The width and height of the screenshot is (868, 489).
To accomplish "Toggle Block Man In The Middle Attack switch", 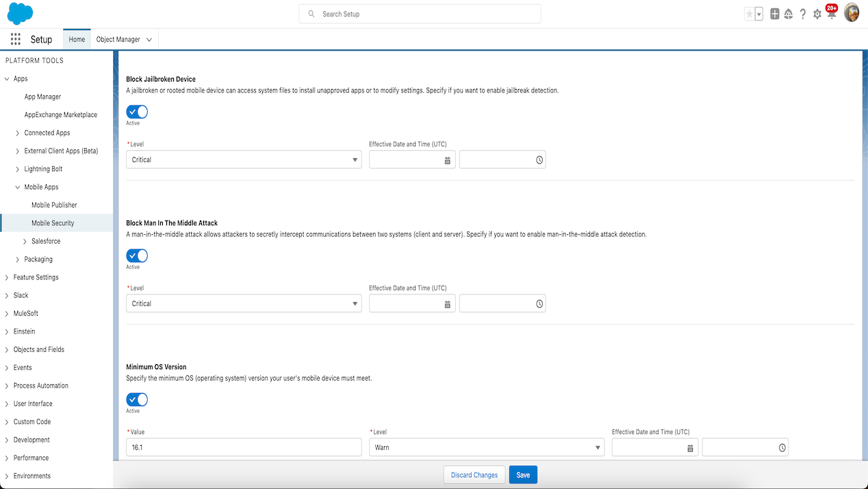I will coord(137,255).
